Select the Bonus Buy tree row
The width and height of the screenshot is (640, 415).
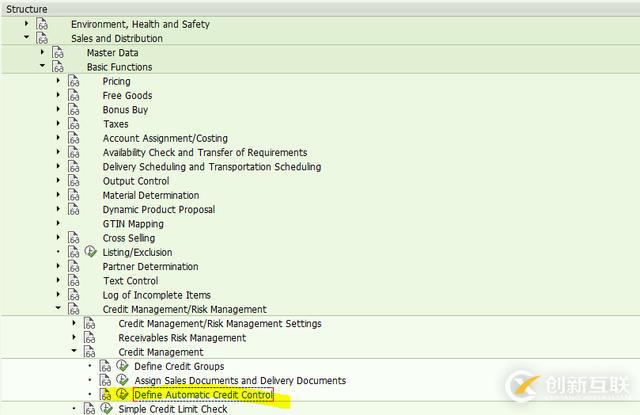click(125, 110)
